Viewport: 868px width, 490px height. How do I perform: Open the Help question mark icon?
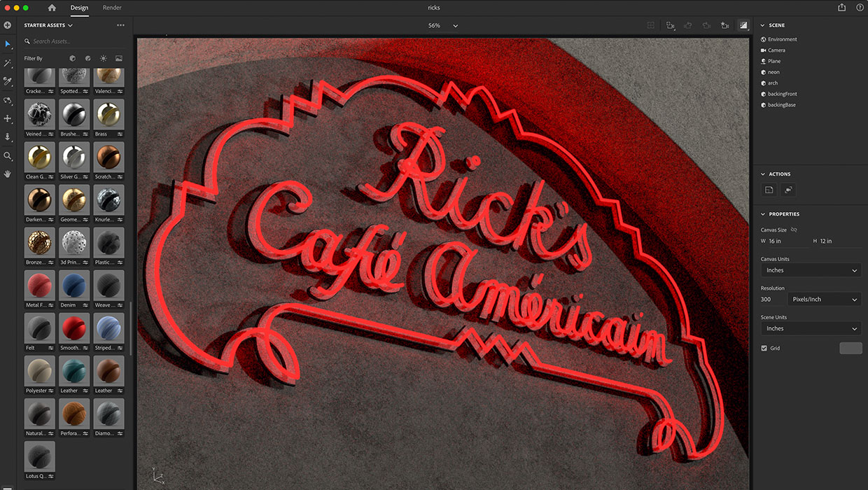coord(860,8)
